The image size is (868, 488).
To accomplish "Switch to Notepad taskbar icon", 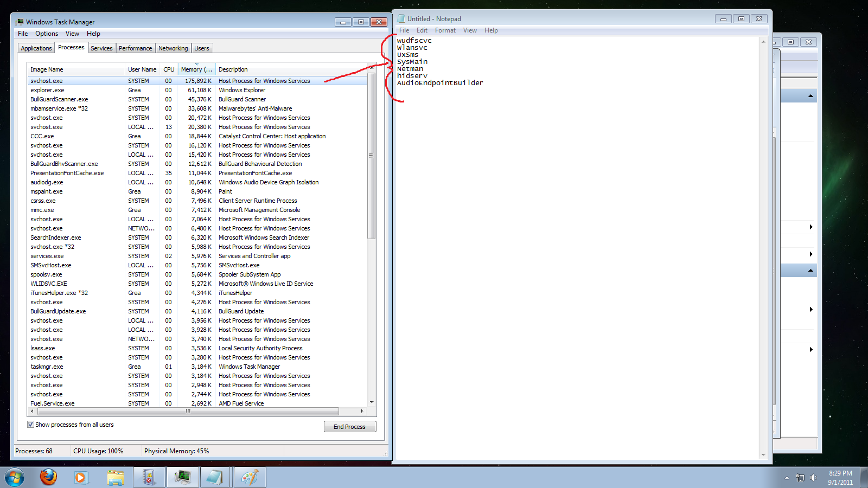I will 215,478.
